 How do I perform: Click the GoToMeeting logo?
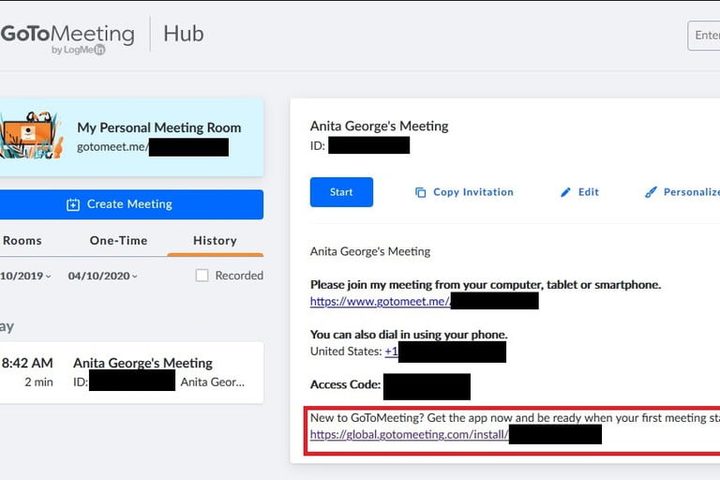point(67,39)
